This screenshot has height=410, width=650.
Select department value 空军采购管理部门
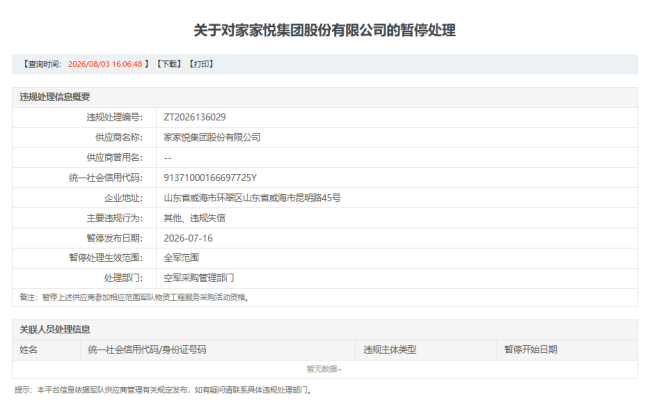pyautogui.click(x=199, y=278)
